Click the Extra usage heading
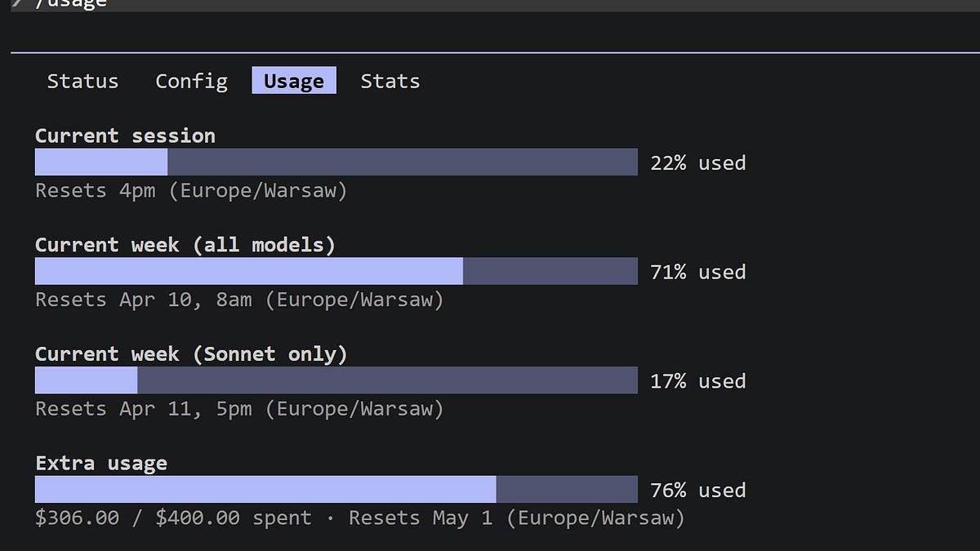This screenshot has height=551, width=980. [101, 464]
